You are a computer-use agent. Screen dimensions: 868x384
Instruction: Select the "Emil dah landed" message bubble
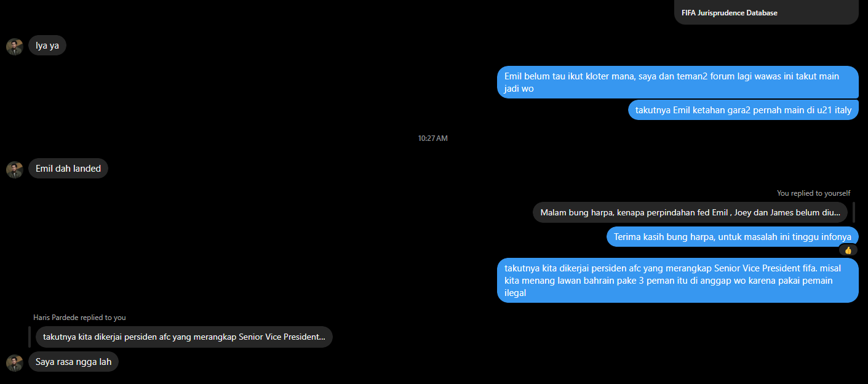click(x=68, y=169)
